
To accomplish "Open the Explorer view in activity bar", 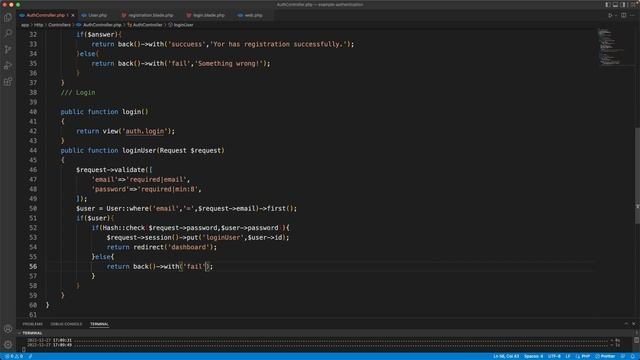I will pos(8,17).
